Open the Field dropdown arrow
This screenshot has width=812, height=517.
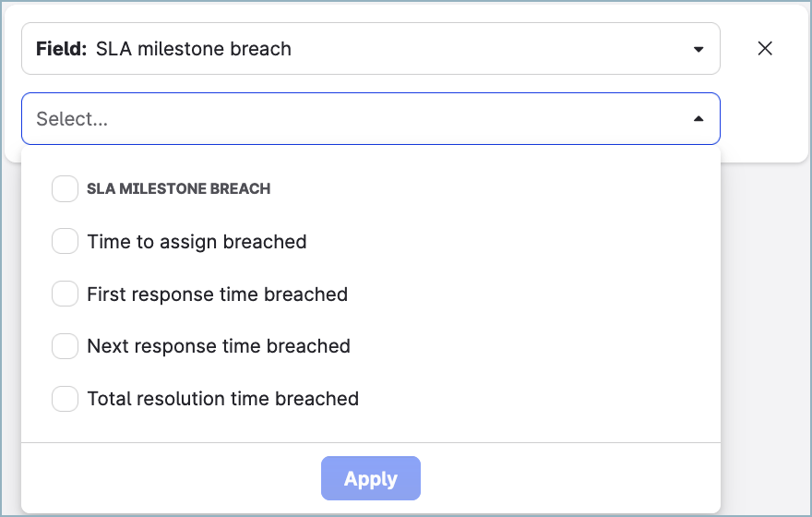699,49
